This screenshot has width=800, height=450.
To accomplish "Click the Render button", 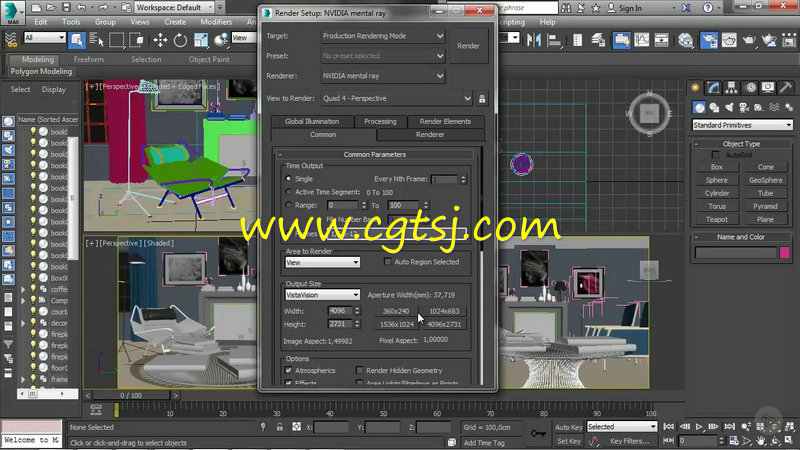I will point(468,46).
